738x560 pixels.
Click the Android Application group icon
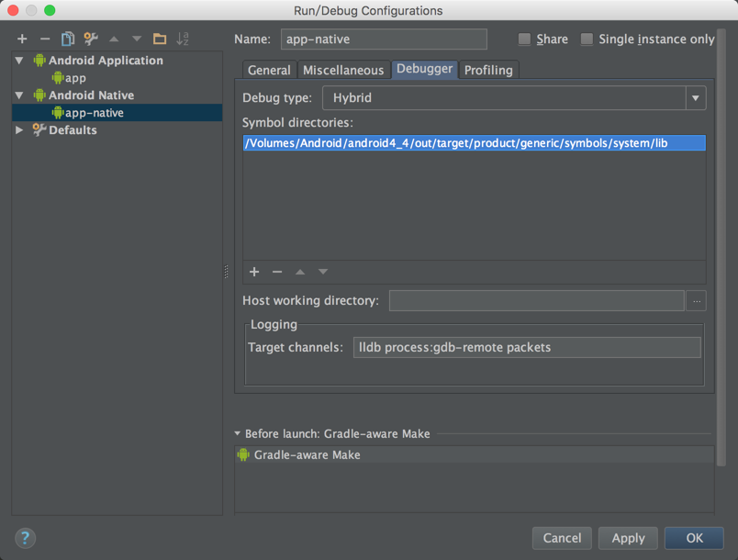pos(39,61)
